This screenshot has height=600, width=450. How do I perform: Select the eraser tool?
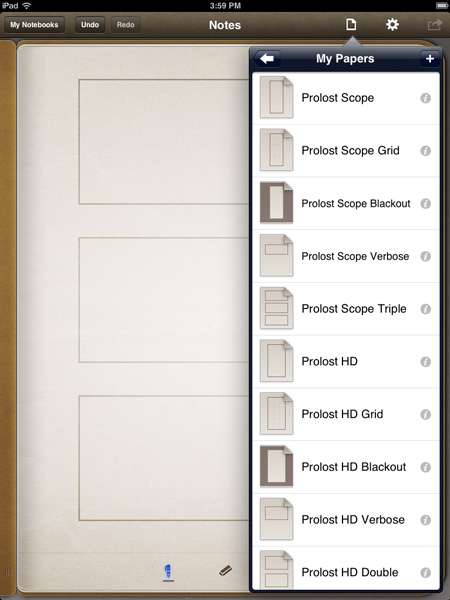point(225,571)
